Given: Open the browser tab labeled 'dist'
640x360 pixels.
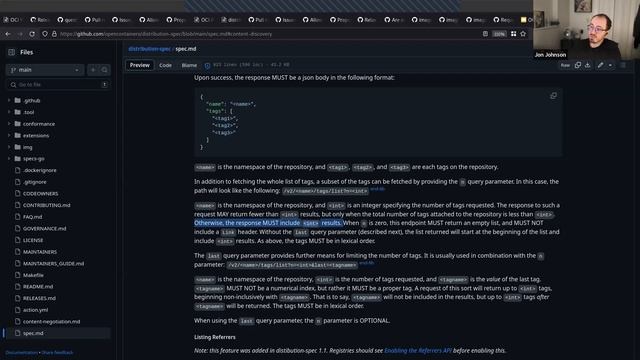Looking at the screenshot, I should (231, 20).
